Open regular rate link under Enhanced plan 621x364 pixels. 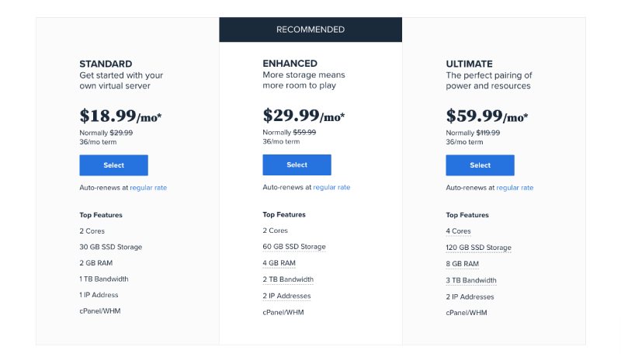[331, 187]
